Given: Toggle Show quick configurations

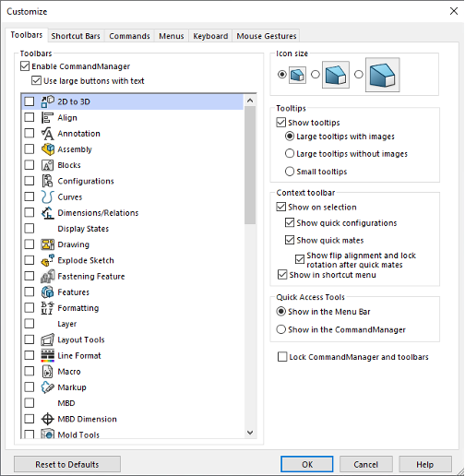Looking at the screenshot, I should (290, 222).
